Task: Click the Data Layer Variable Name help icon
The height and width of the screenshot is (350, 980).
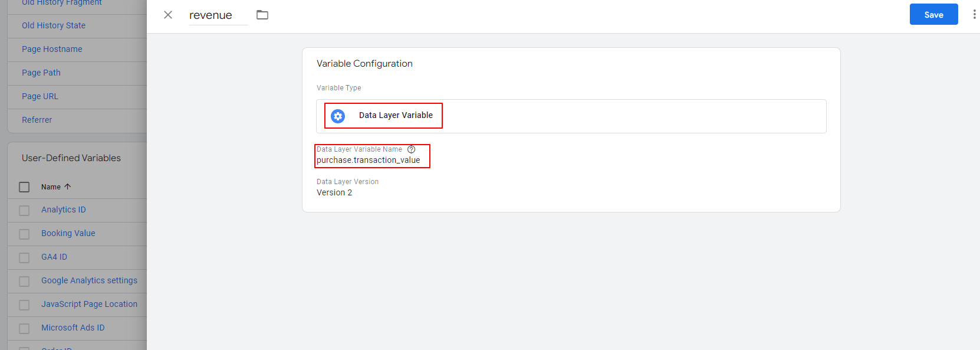Action: tap(412, 149)
